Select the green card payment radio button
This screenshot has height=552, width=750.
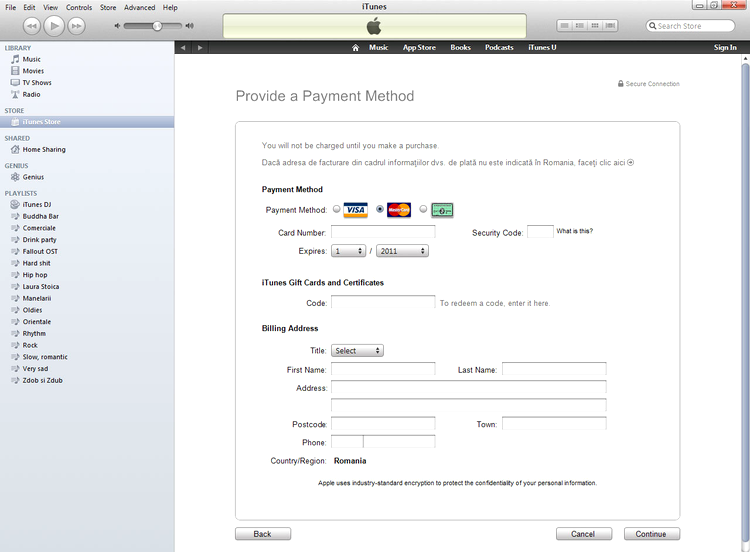click(x=423, y=209)
